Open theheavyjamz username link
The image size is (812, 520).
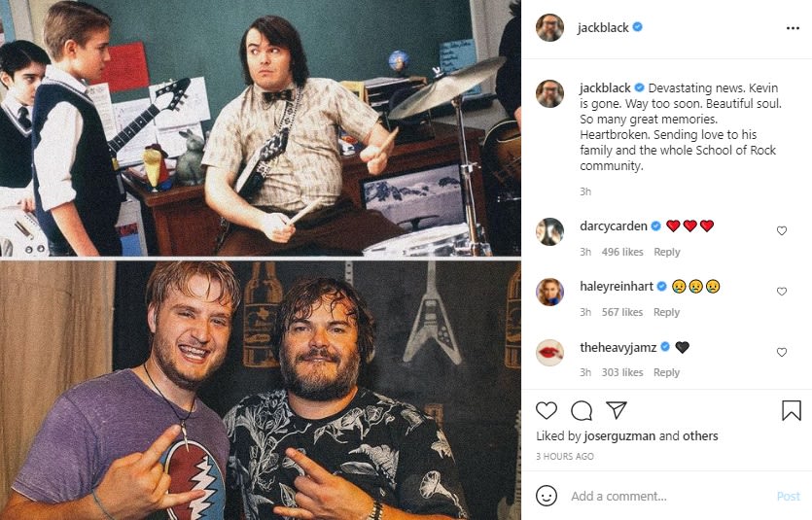coord(618,347)
